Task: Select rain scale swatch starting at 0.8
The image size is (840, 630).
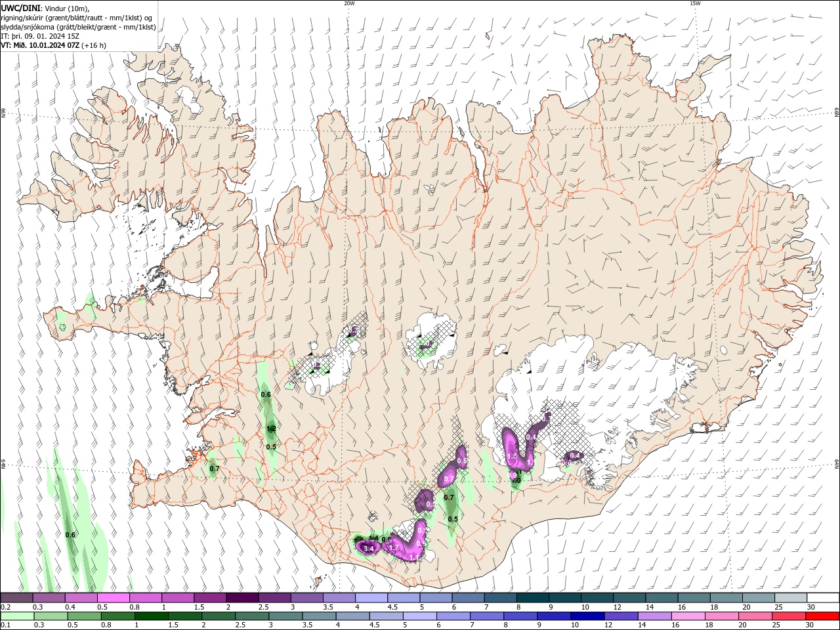Action: coord(117,616)
